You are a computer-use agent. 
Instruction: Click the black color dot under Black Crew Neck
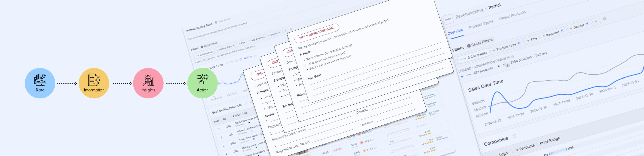(249, 123)
